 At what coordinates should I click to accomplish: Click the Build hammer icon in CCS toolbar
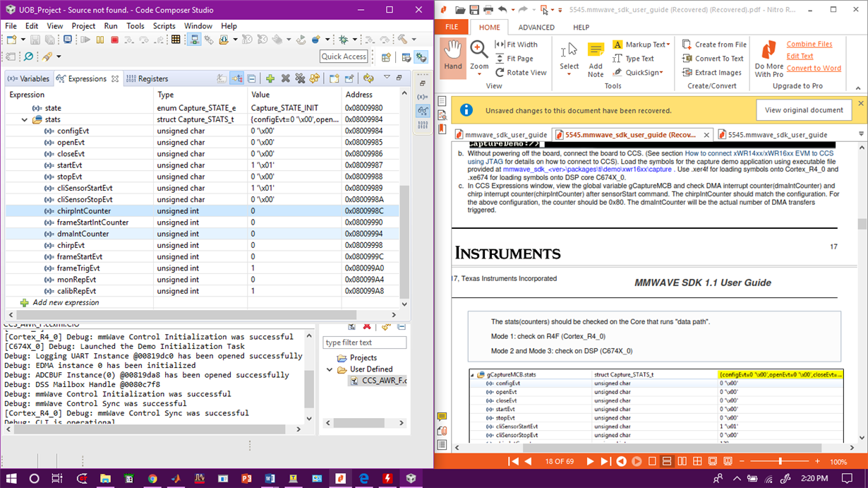click(x=403, y=40)
